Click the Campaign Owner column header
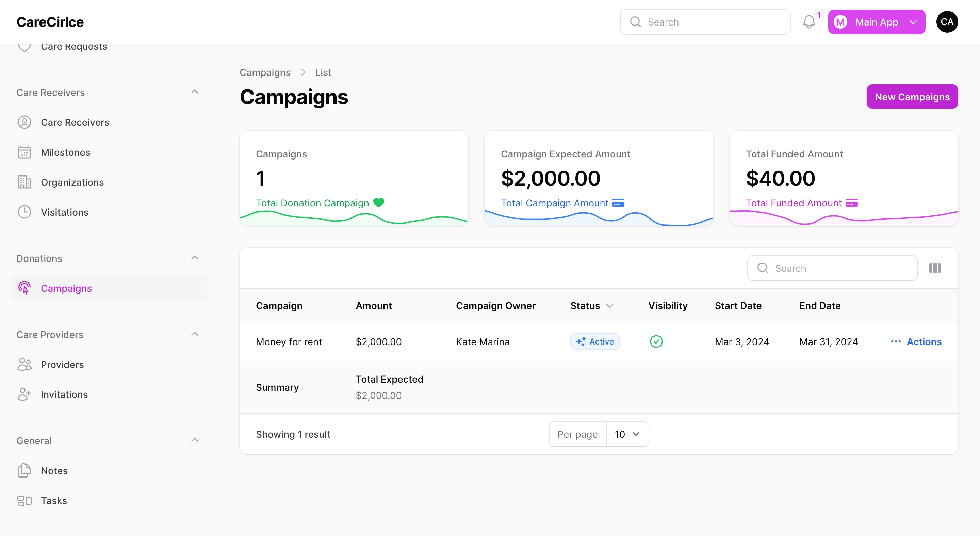 click(x=495, y=306)
